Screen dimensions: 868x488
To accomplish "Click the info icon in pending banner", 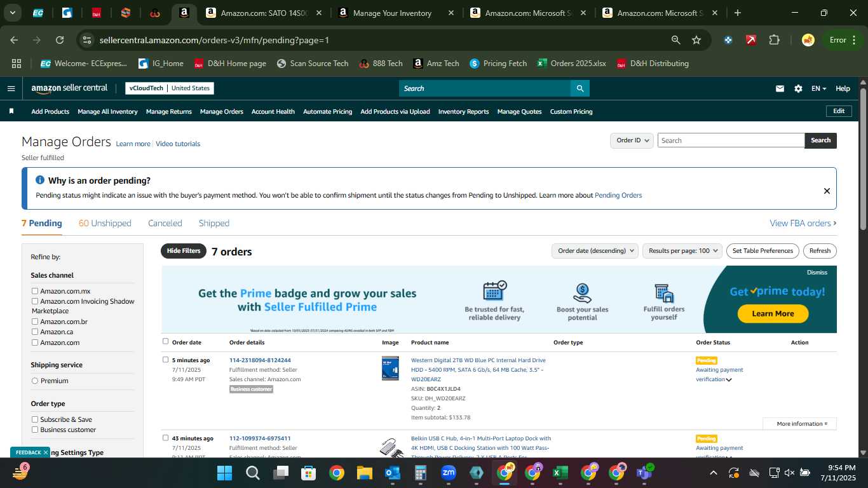I will pos(40,180).
